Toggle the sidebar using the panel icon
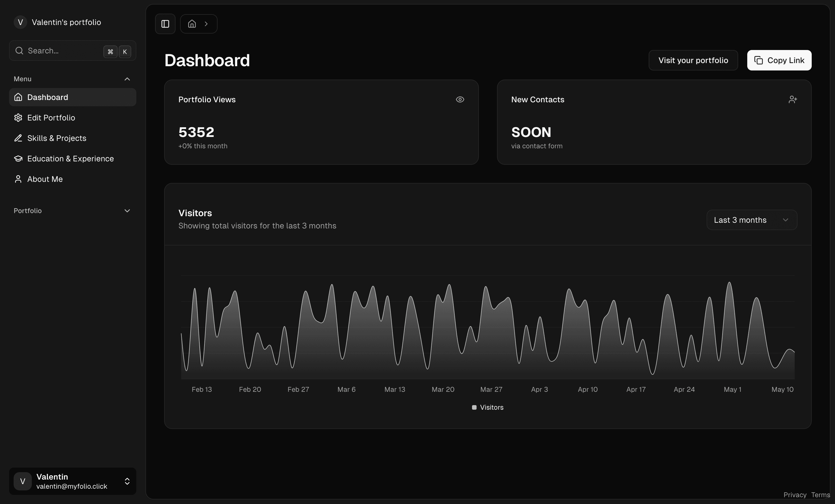The height and width of the screenshot is (504, 835). click(x=165, y=24)
